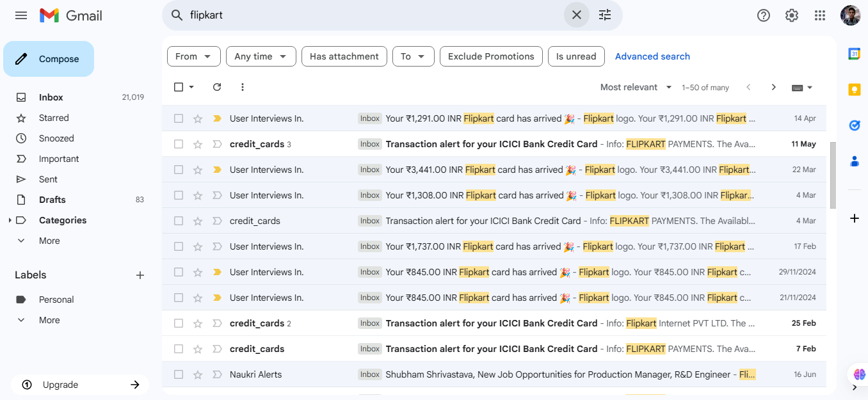868x400 pixels.
Task: Click the Gmail logo
Action: (x=71, y=15)
